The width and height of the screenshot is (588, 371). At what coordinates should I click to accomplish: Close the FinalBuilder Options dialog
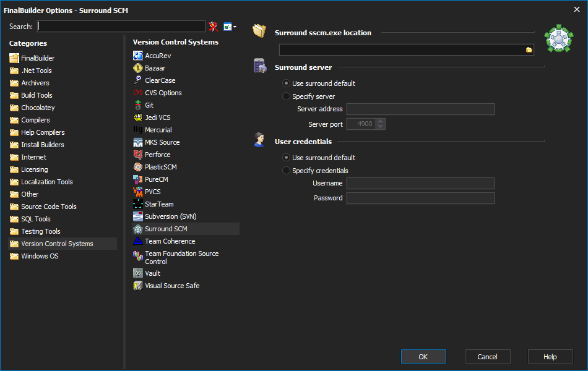click(577, 9)
